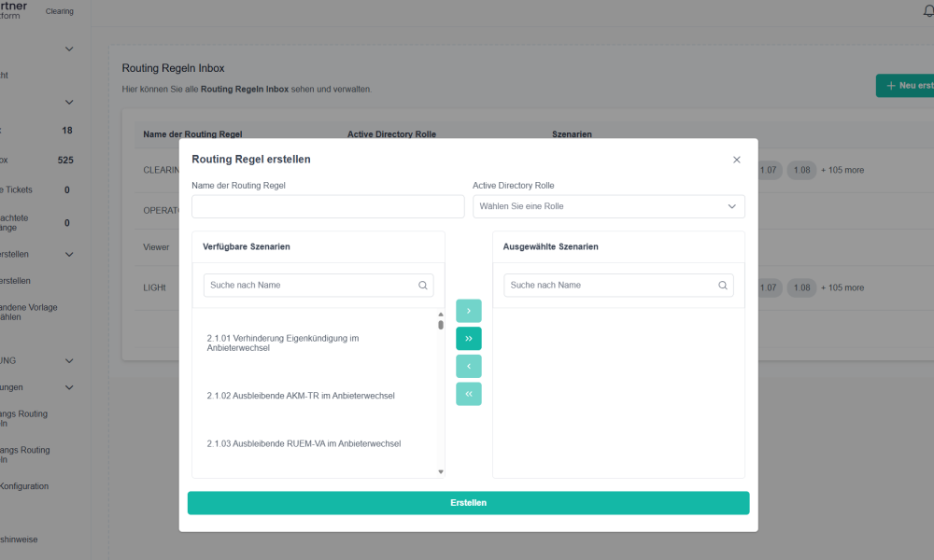This screenshot has width=934, height=560.
Task: Click search field under Ausgewählte Szenarien
Action: 609,286
